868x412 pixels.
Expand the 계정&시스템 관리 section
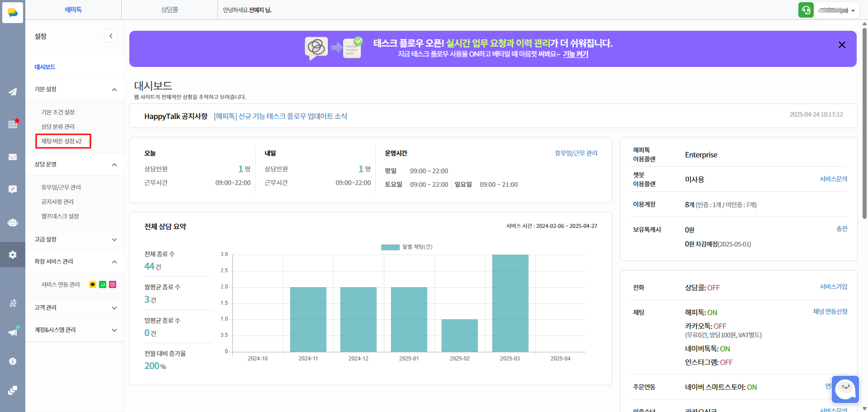point(114,330)
